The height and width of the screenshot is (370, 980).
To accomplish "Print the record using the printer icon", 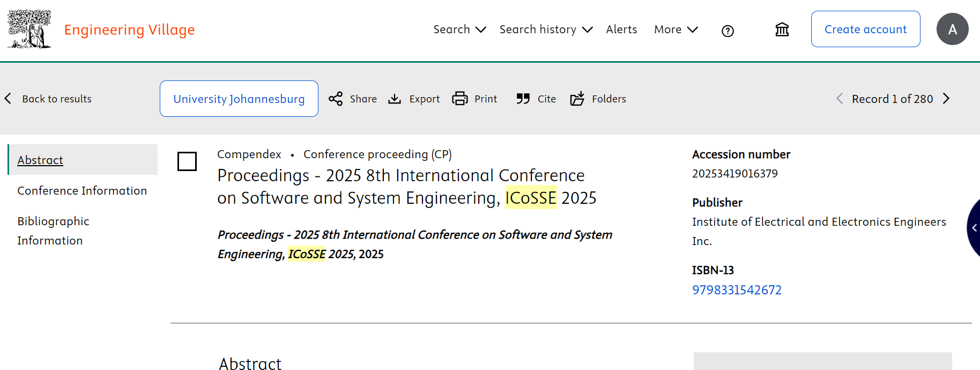I will coord(460,99).
